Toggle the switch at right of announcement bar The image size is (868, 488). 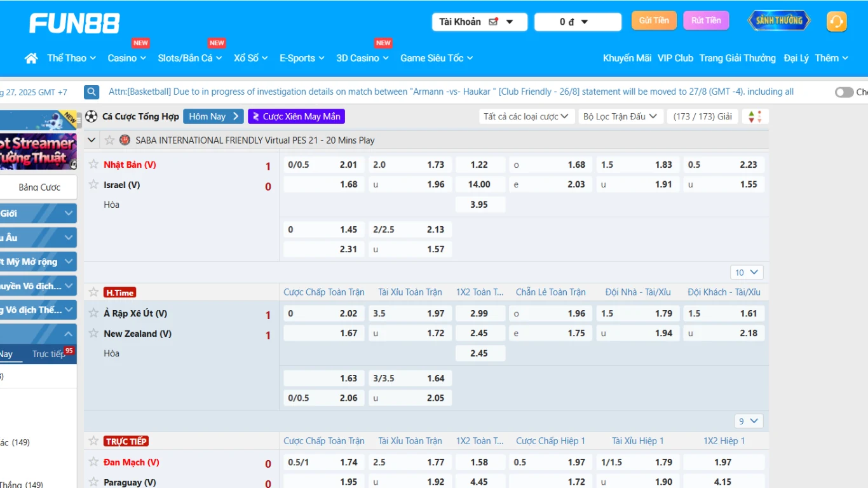click(x=844, y=92)
